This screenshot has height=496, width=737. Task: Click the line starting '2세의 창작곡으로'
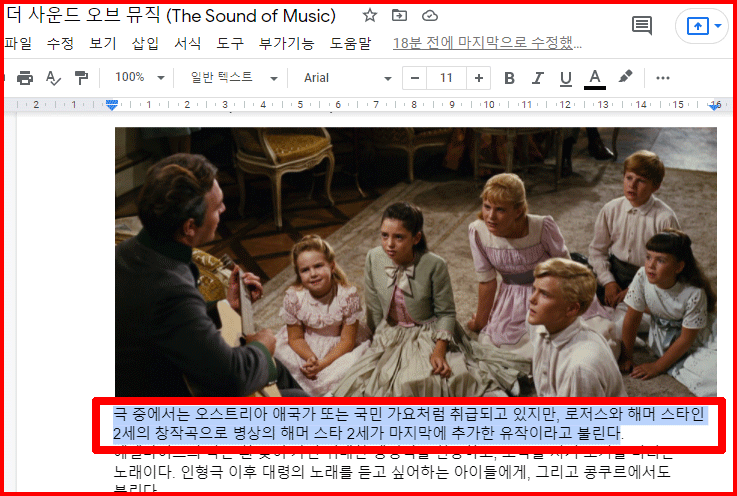(x=369, y=433)
